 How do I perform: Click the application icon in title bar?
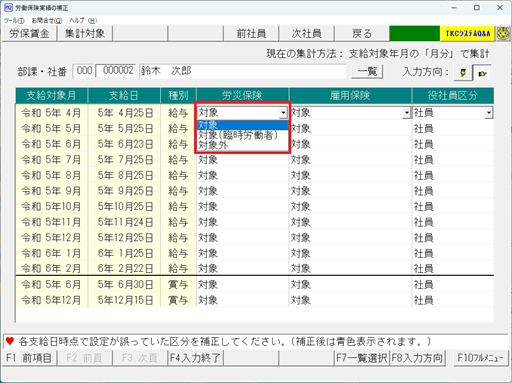[8, 7]
